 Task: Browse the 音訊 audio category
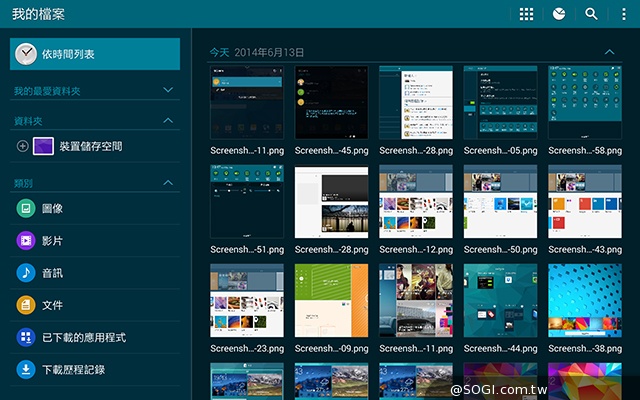pos(52,273)
